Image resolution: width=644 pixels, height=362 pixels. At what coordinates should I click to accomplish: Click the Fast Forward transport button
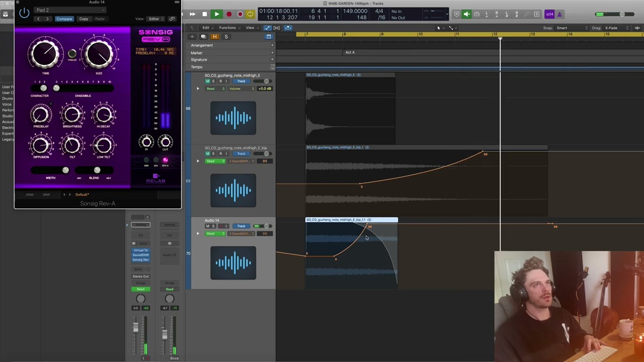(192, 14)
